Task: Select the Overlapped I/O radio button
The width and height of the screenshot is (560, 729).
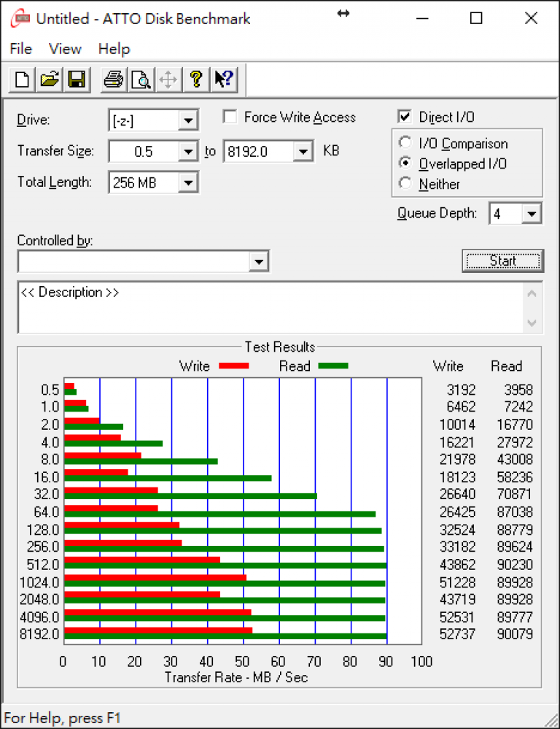Action: pyautogui.click(x=405, y=163)
